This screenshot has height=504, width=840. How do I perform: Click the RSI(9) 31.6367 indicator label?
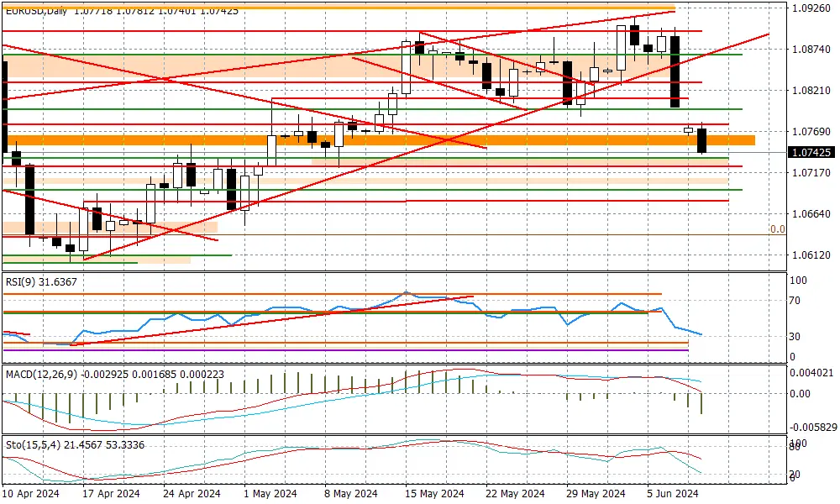(41, 281)
